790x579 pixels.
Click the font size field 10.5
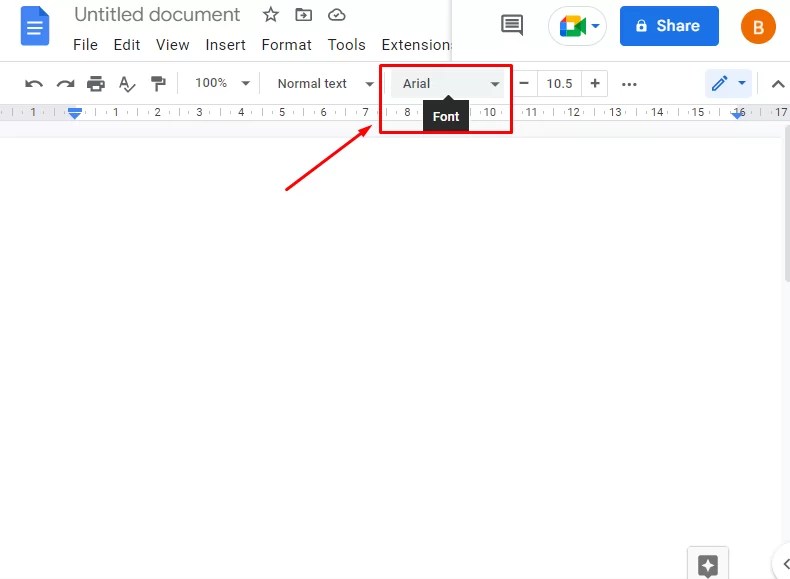(559, 83)
